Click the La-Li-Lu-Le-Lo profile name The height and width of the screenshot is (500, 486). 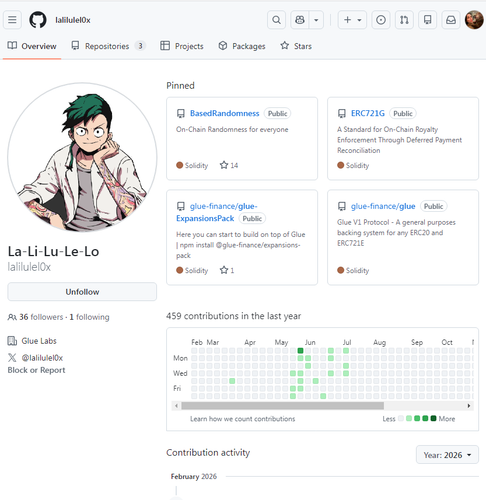pyautogui.click(x=53, y=252)
